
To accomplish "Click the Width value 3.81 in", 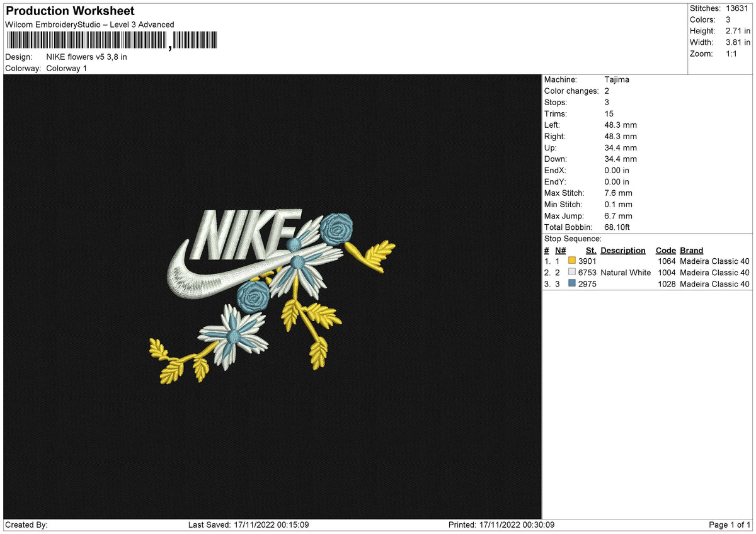I will coord(738,42).
